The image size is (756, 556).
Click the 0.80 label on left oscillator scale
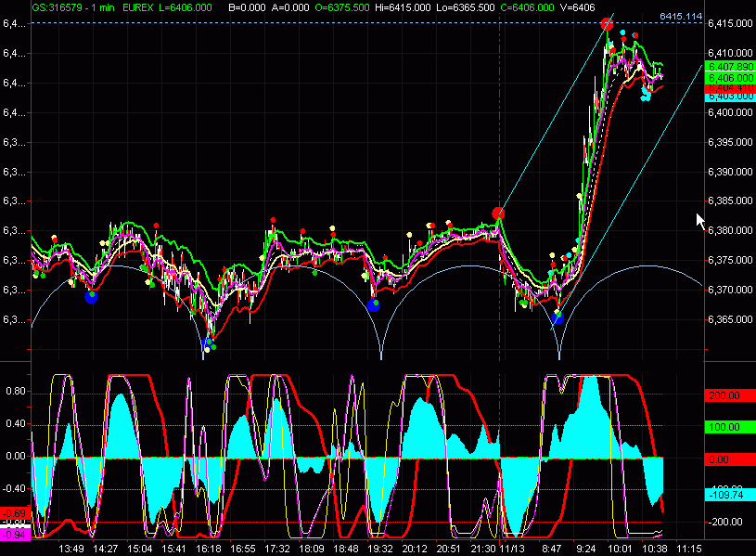(x=16, y=392)
